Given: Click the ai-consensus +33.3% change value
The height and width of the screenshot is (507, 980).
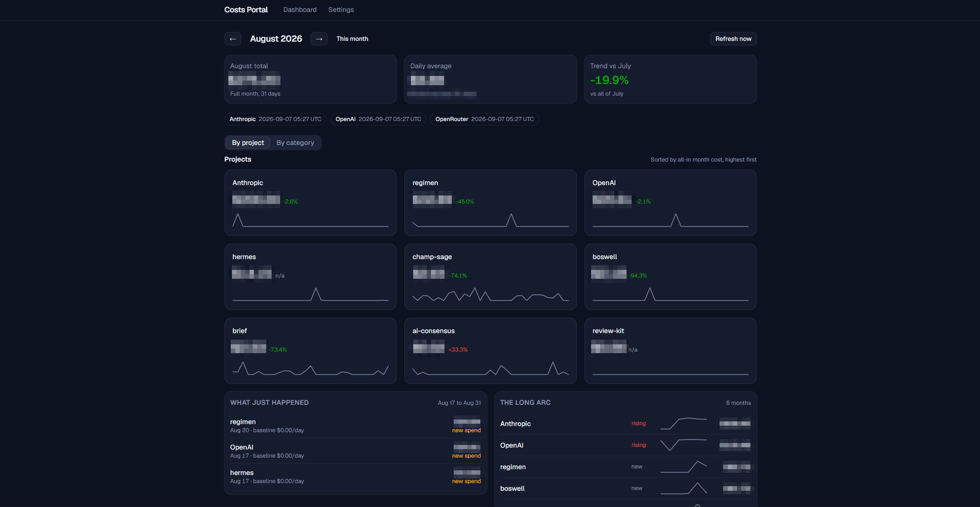Looking at the screenshot, I should [458, 350].
